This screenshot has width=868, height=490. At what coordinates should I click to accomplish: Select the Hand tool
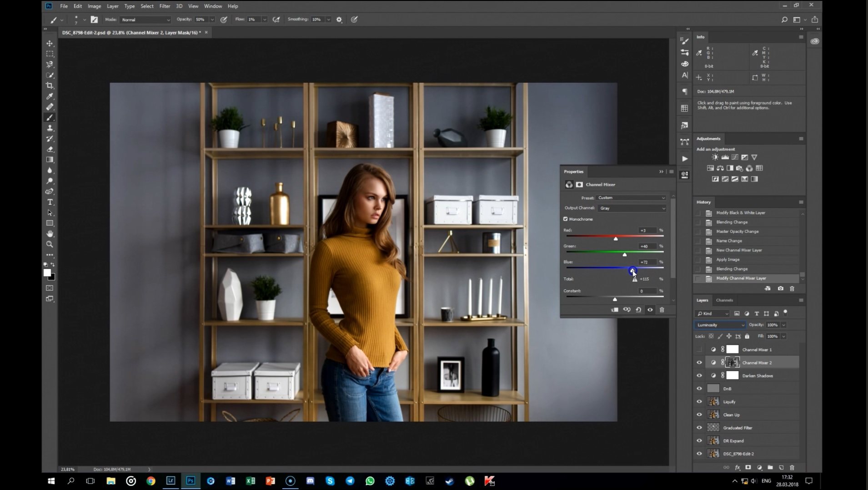(50, 234)
